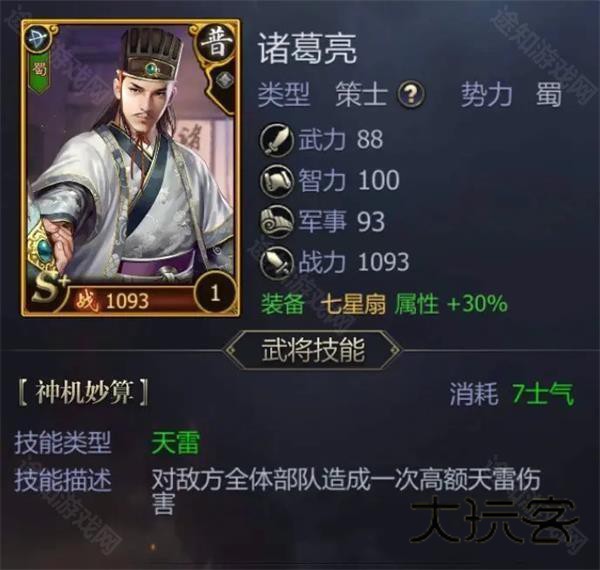The image size is (600, 570).
Task: Click the scroll icon next to 智力
Action: click(x=277, y=181)
